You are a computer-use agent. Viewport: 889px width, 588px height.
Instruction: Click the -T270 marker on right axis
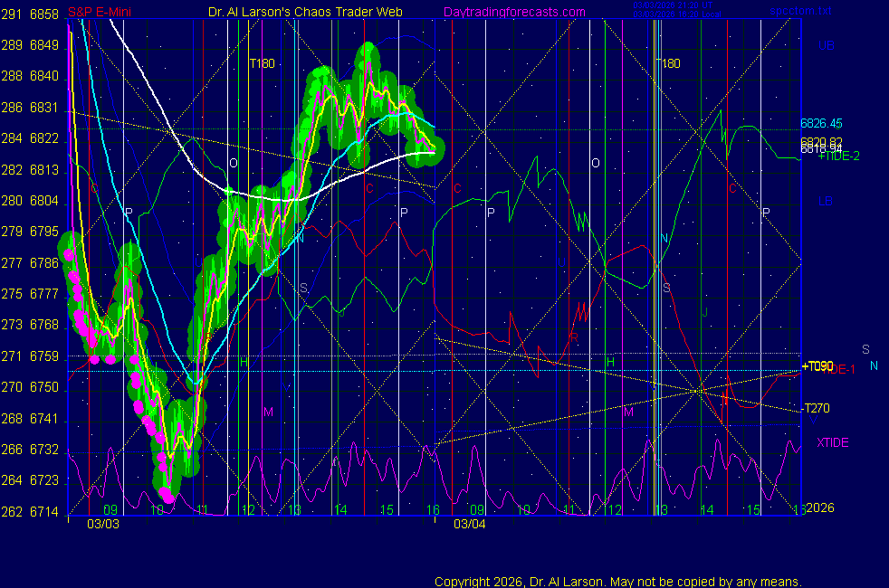(816, 408)
